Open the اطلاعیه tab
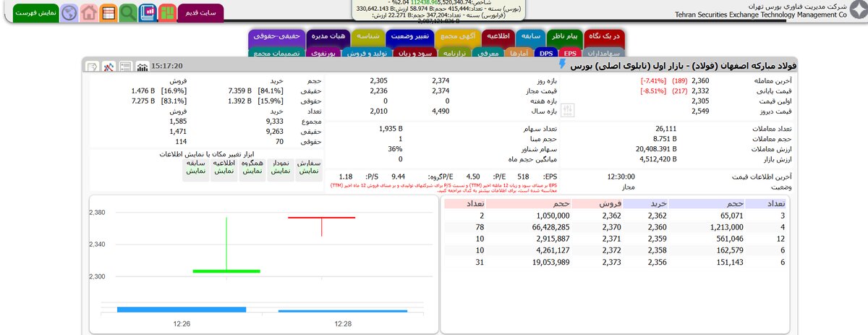The width and height of the screenshot is (868, 335). (x=498, y=37)
